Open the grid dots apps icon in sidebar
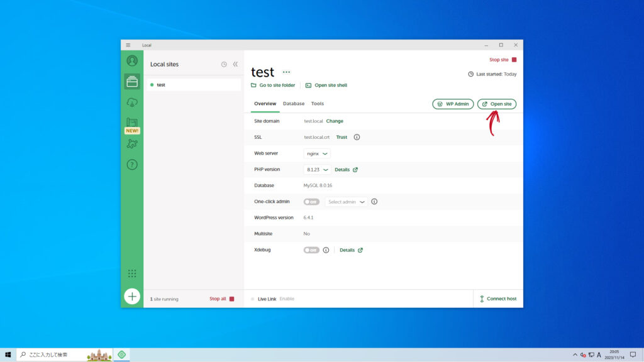This screenshot has height=362, width=644. point(132,273)
